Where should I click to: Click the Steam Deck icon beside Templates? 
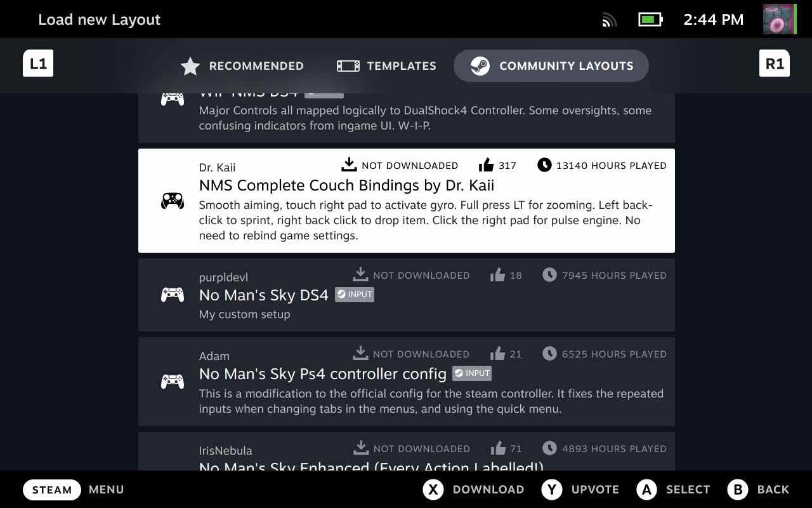tap(348, 66)
